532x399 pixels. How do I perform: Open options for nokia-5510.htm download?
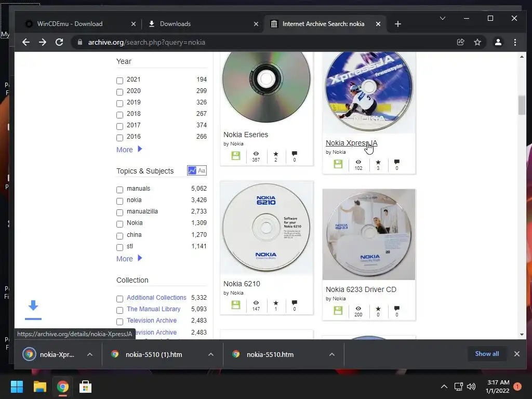coord(332,354)
